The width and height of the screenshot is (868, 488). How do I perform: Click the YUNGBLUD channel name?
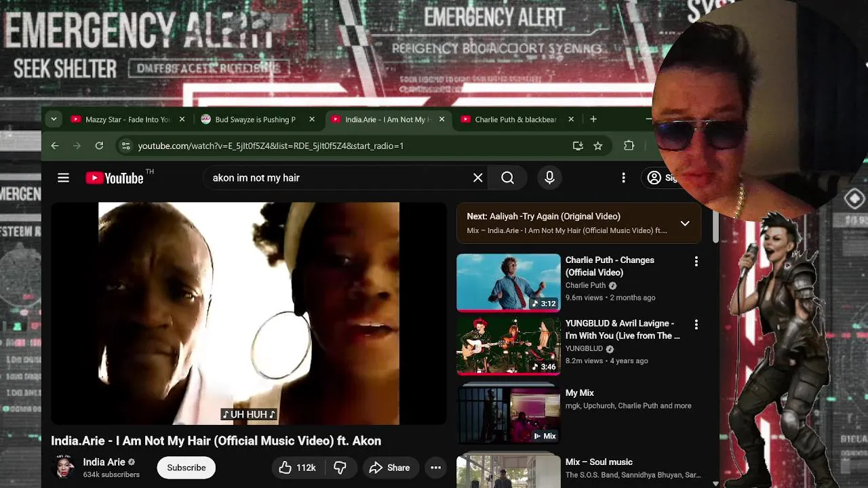(x=584, y=348)
